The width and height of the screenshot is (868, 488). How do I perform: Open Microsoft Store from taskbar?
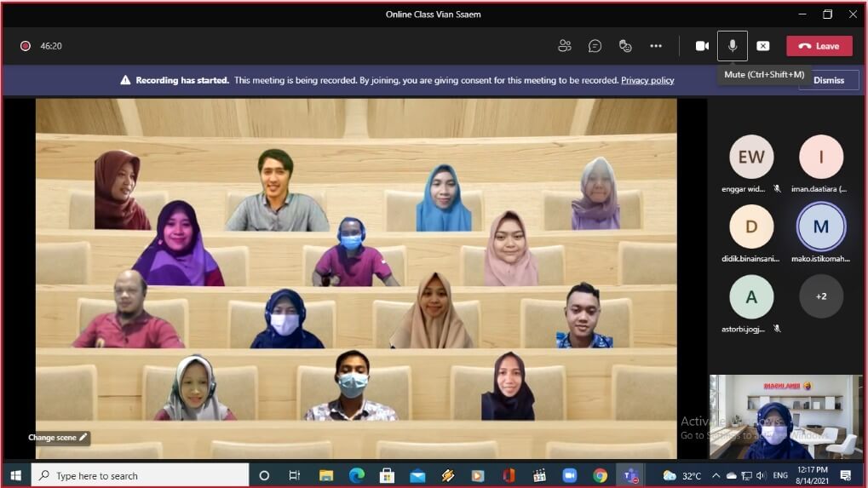[x=387, y=475]
